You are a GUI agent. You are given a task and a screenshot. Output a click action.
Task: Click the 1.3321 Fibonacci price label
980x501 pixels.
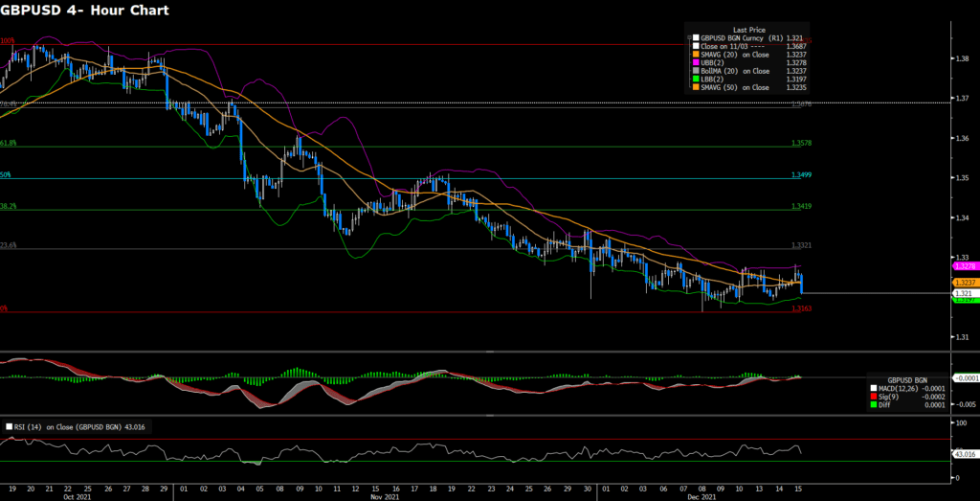click(x=801, y=246)
